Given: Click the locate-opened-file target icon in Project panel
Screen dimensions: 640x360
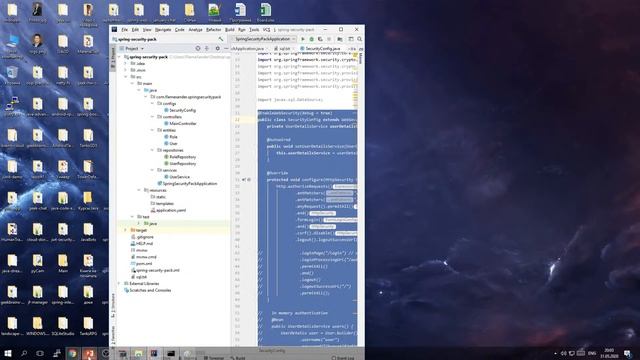Looking at the screenshot, I should 198,49.
